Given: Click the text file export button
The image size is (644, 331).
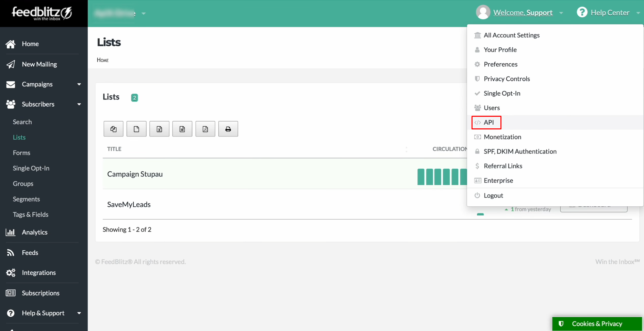Looking at the screenshot, I should tap(182, 129).
